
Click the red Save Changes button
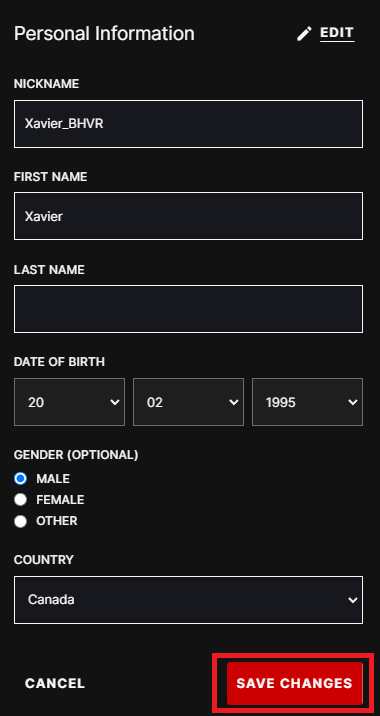tap(295, 683)
